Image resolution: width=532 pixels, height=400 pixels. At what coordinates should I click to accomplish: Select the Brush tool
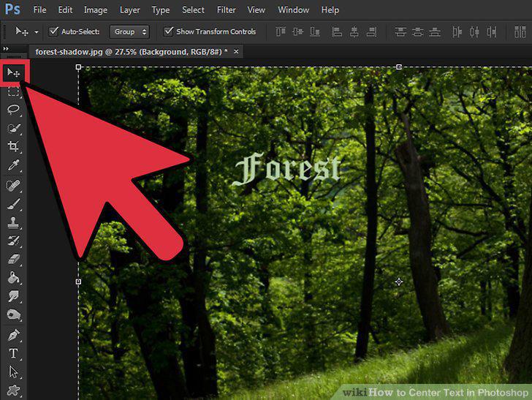[14, 205]
